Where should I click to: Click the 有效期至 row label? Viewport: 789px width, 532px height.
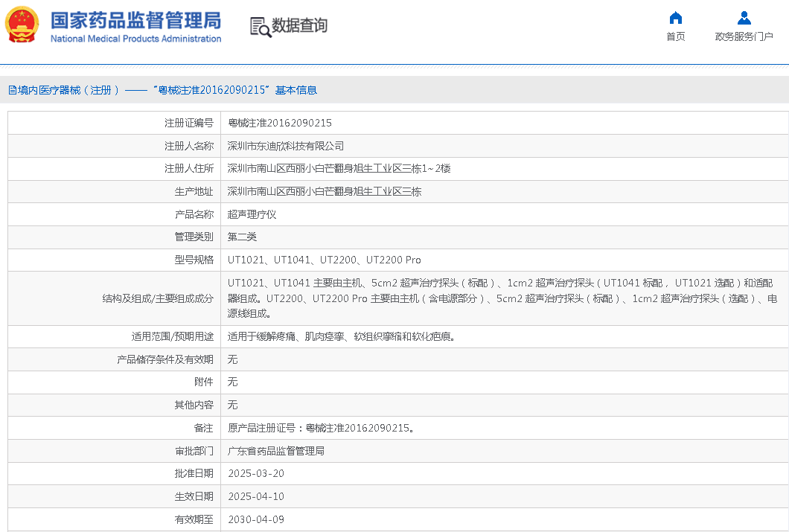pyautogui.click(x=194, y=519)
